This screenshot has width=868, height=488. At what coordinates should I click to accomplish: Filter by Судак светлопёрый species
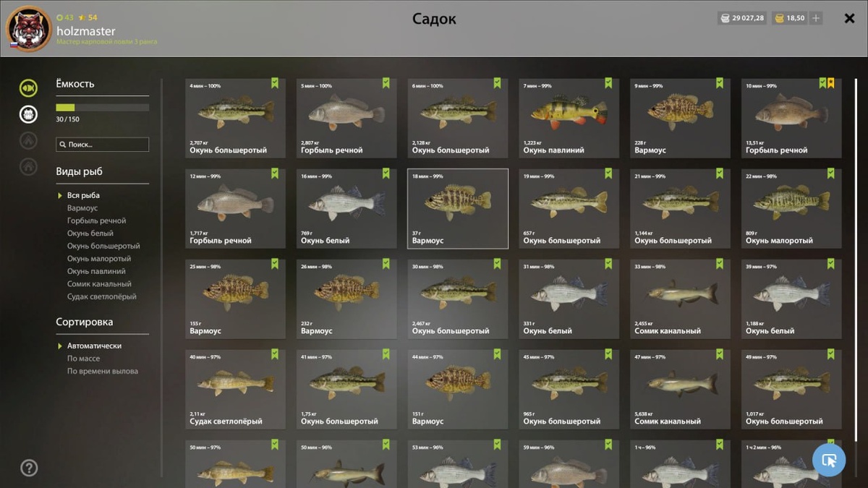(x=102, y=296)
